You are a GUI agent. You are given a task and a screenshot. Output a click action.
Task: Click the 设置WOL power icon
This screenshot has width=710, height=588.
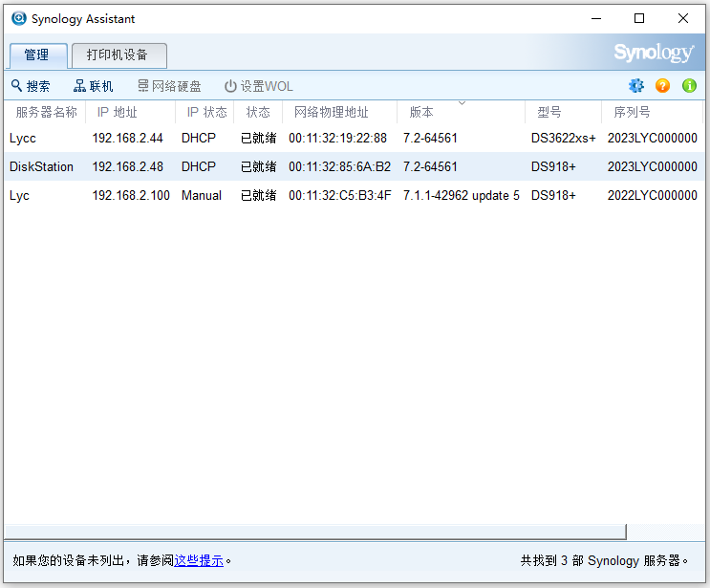click(x=230, y=86)
